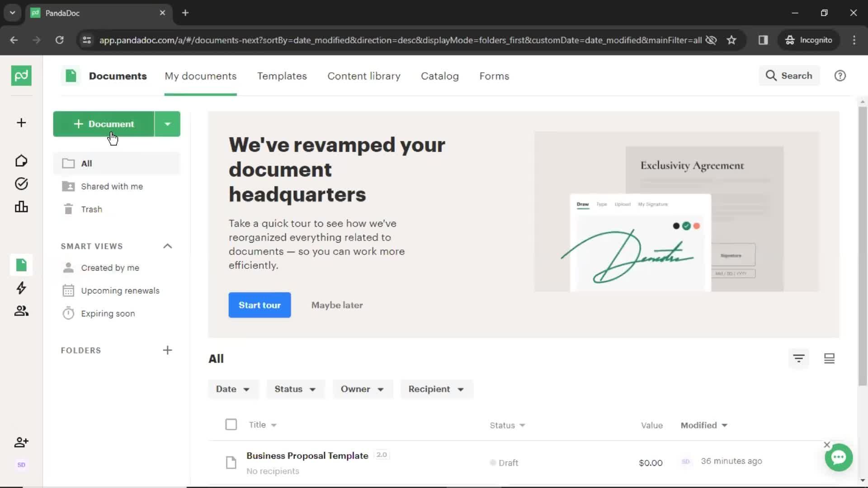Navigate to the Forms tab
The height and width of the screenshot is (488, 868).
pyautogui.click(x=494, y=76)
